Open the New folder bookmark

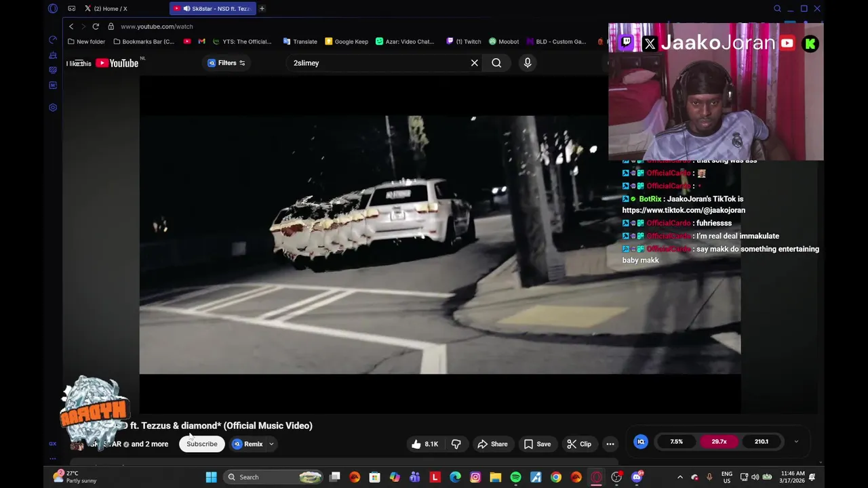pyautogui.click(x=86, y=41)
